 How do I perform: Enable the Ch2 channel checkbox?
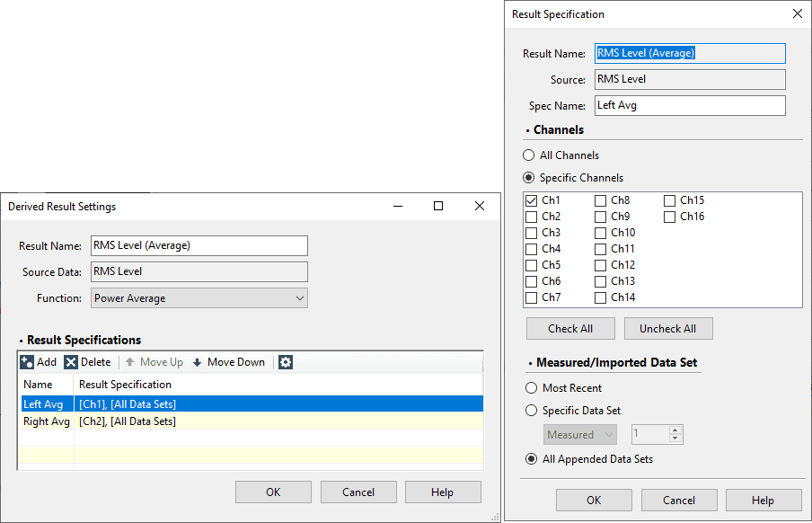tap(531, 217)
